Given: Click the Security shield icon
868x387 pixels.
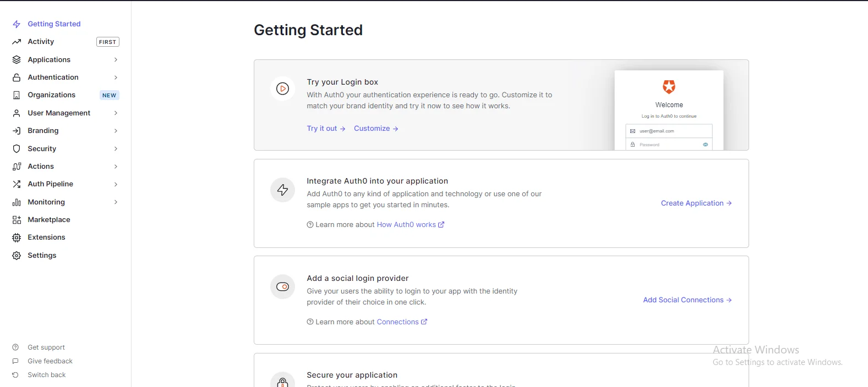Looking at the screenshot, I should 17,149.
